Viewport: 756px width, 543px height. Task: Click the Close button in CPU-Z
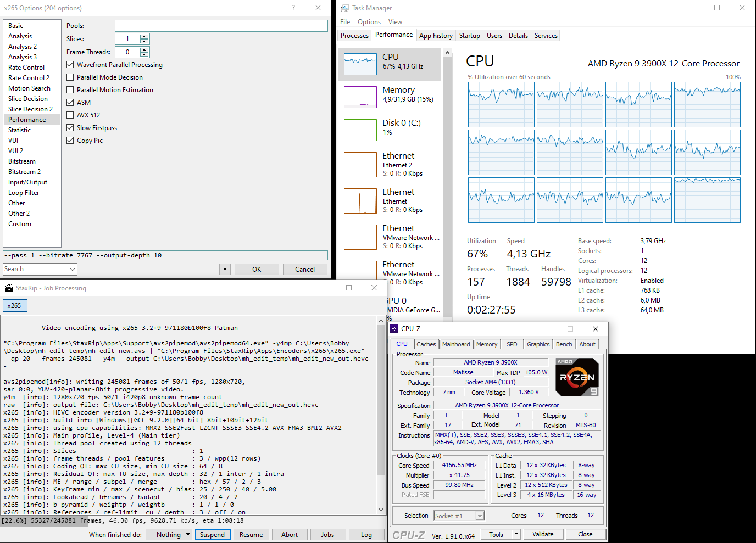(x=585, y=534)
